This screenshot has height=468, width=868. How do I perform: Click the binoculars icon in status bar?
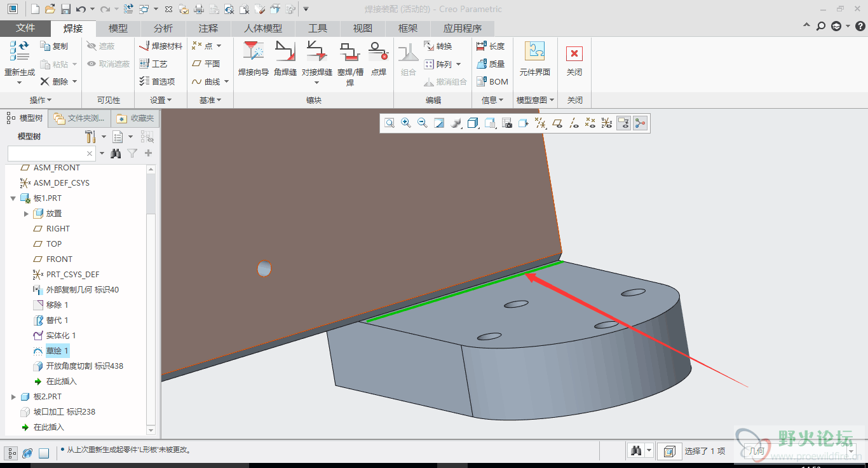click(x=636, y=451)
